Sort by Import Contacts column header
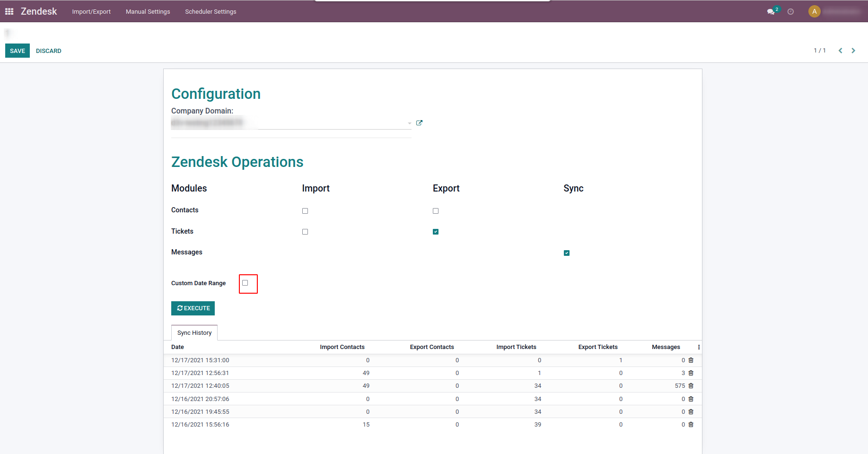The width and height of the screenshot is (868, 454). [342, 347]
